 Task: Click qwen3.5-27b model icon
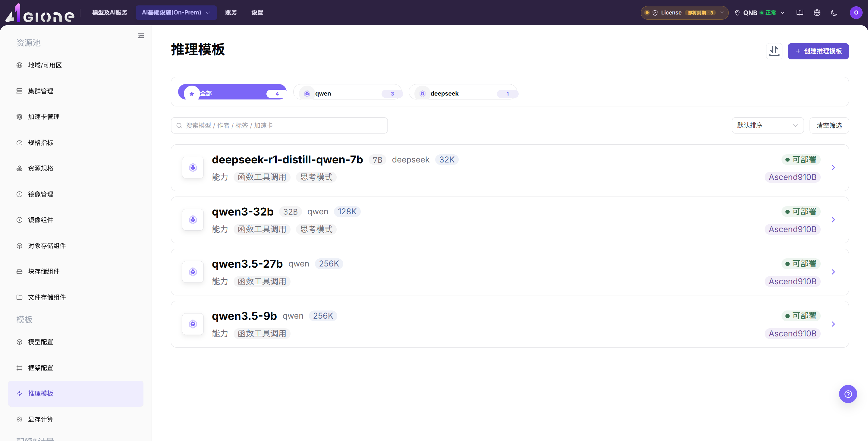(x=193, y=272)
